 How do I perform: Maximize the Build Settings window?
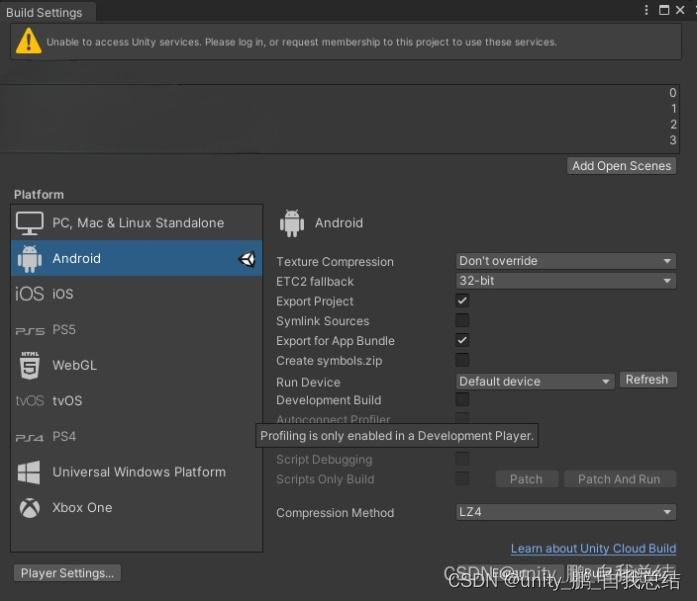pos(664,10)
